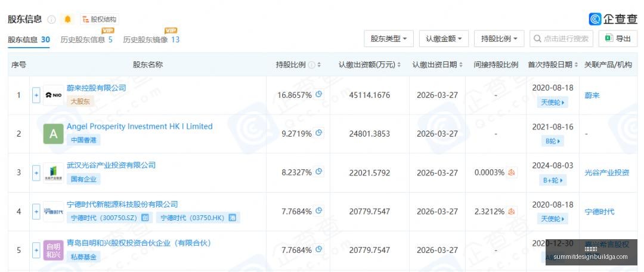Screen dimensions: 644x272
Task: Open the 宁德时代 related product link
Action: [x=600, y=212]
